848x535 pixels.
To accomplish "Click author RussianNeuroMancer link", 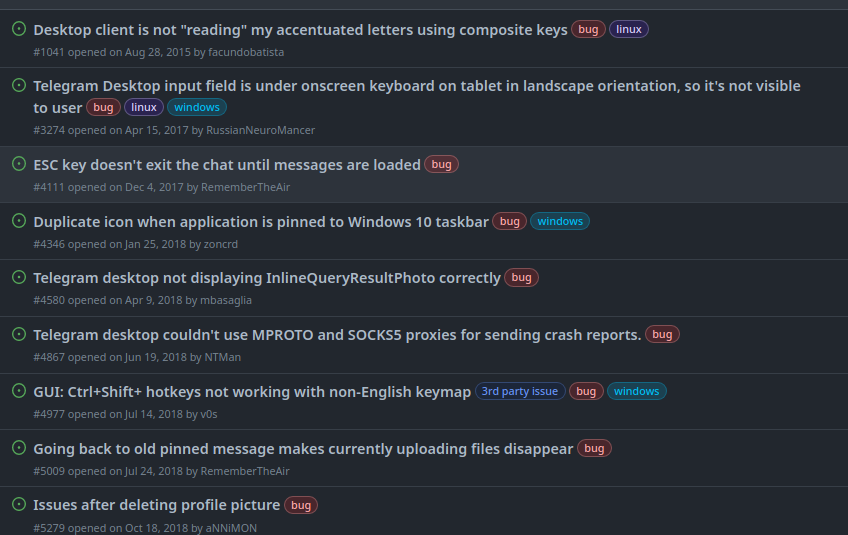I will pyautogui.click(x=260, y=130).
